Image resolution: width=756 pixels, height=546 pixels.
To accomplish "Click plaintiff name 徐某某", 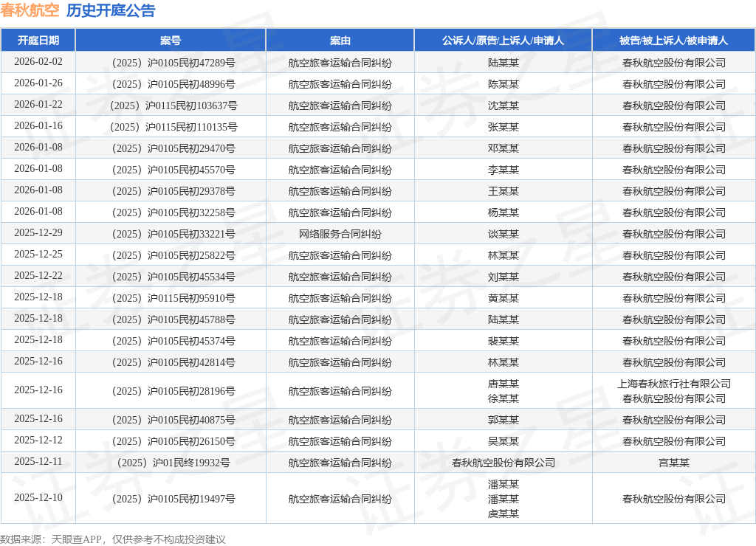I will 503,398.
